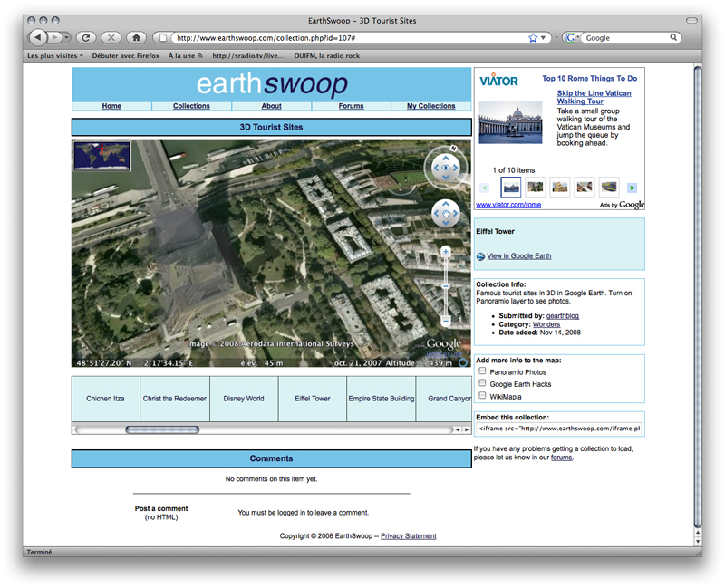The width and height of the screenshot is (725, 588).
Task: Select the second ad thumbnail
Action: [536, 187]
